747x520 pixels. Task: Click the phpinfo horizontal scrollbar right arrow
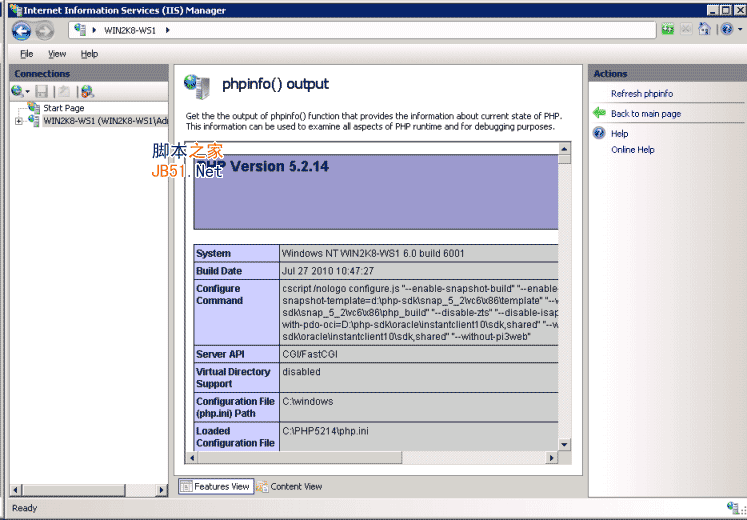click(552, 458)
